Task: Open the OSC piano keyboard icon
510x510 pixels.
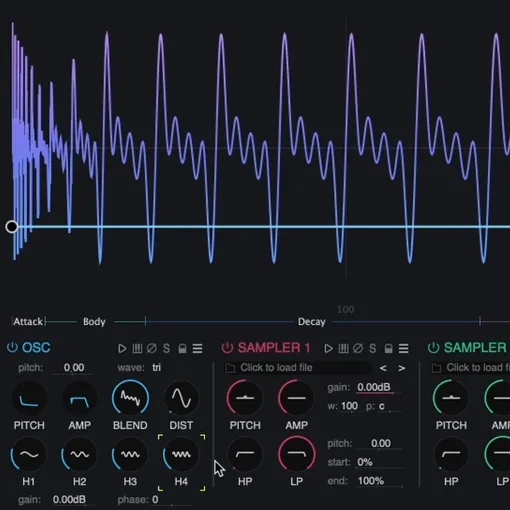Action: pyautogui.click(x=137, y=348)
